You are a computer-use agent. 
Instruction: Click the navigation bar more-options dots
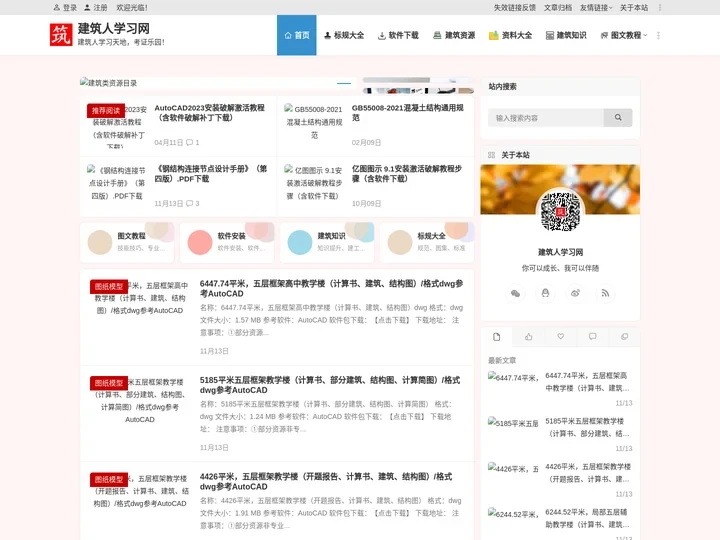[x=658, y=35]
